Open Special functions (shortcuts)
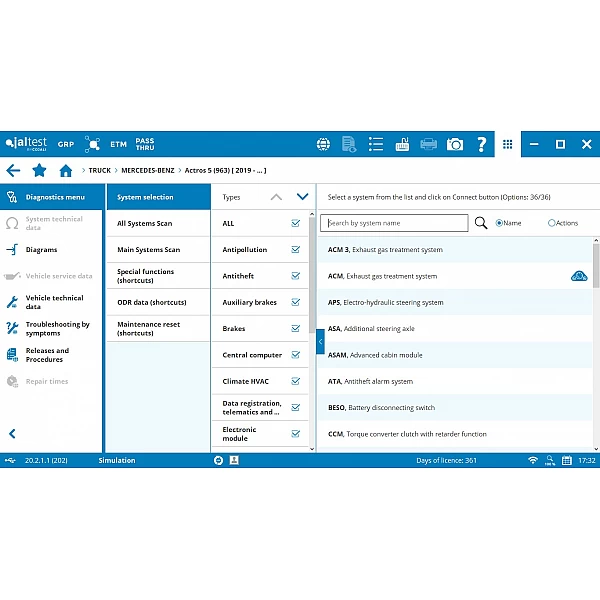Viewport: 600px width, 600px height. point(158,276)
